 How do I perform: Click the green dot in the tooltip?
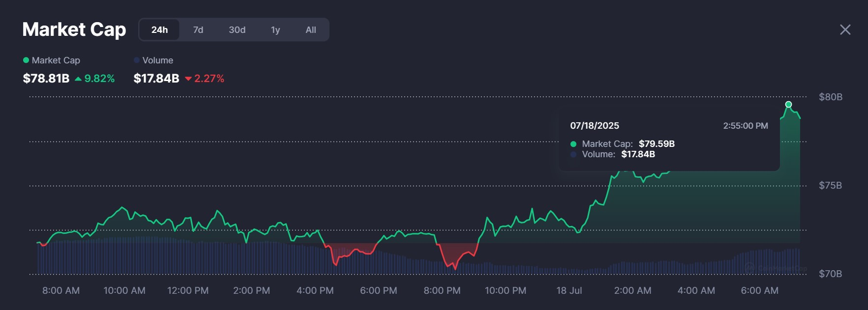[x=573, y=144]
